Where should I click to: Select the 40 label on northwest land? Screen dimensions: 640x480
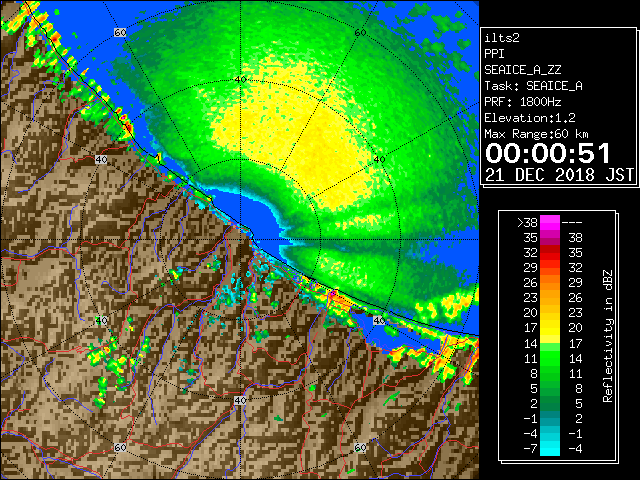pyautogui.click(x=101, y=160)
